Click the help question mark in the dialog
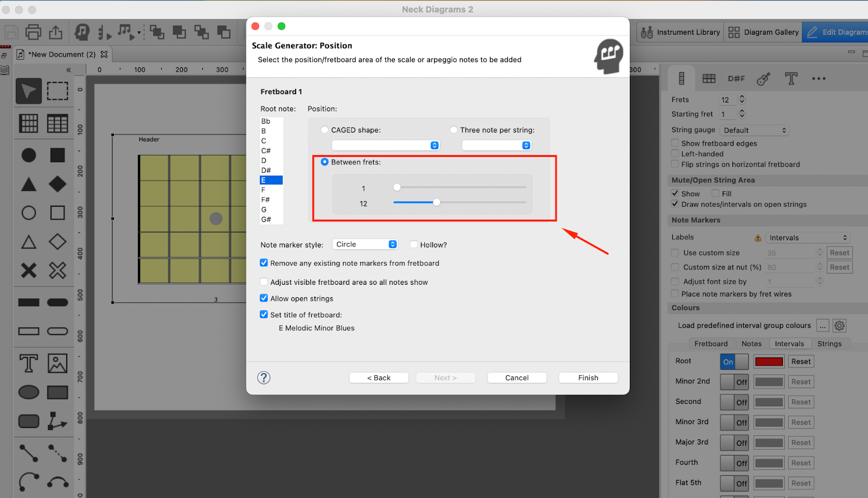 [264, 378]
